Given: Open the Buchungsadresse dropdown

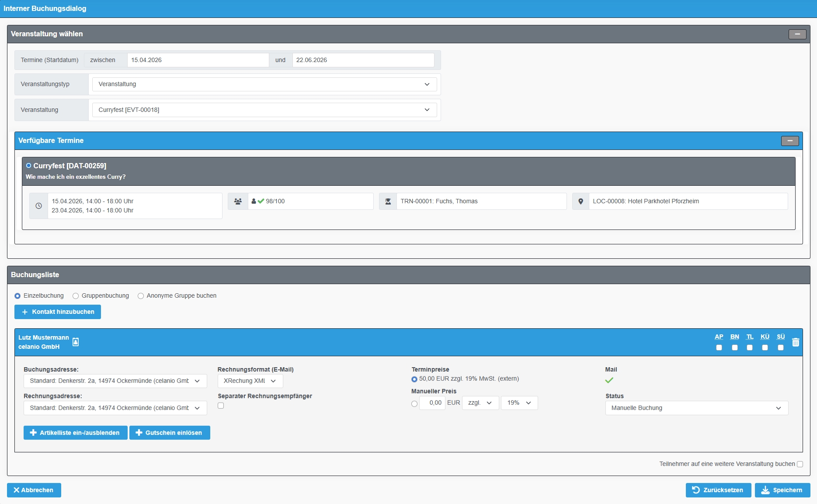Looking at the screenshot, I should [115, 381].
